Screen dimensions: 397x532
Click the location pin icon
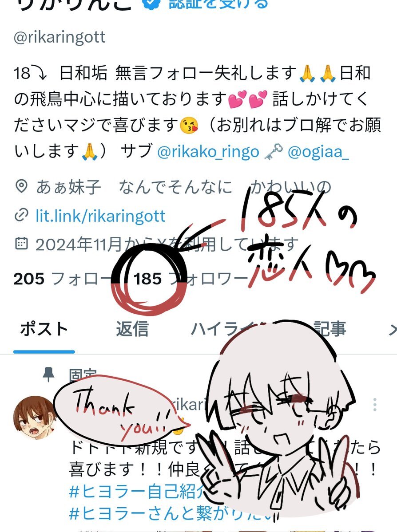[x=21, y=187]
